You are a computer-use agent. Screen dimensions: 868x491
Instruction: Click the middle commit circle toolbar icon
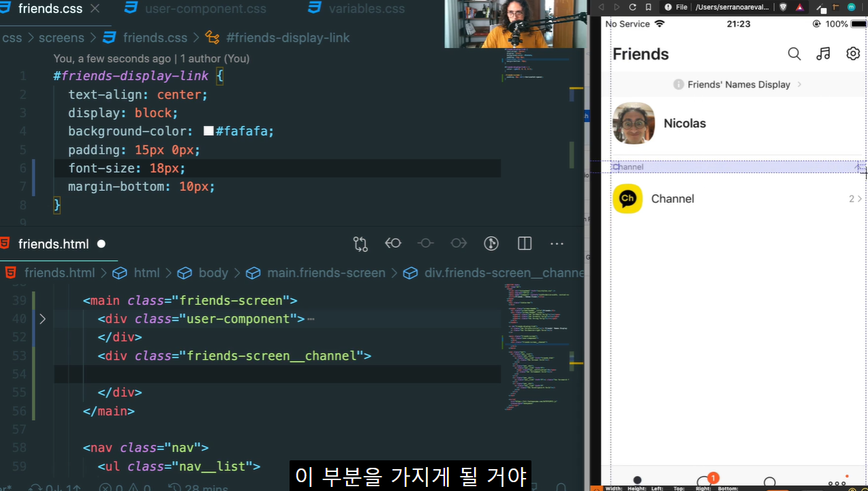coord(426,243)
